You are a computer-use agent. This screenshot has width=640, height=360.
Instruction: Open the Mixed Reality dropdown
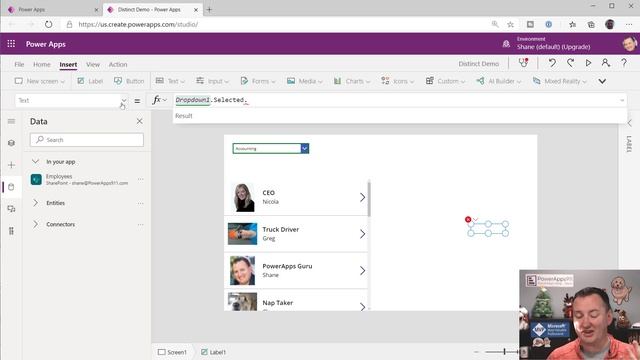click(x=560, y=81)
